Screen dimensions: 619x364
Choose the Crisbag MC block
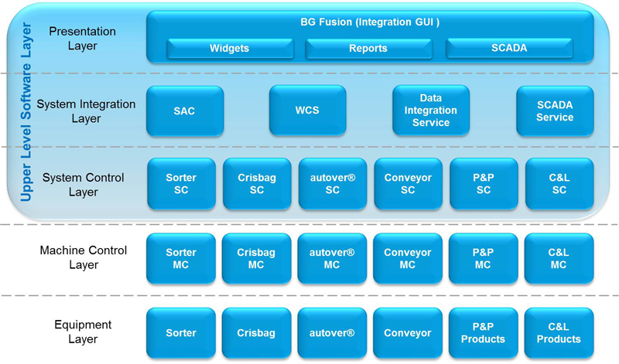[x=257, y=259]
